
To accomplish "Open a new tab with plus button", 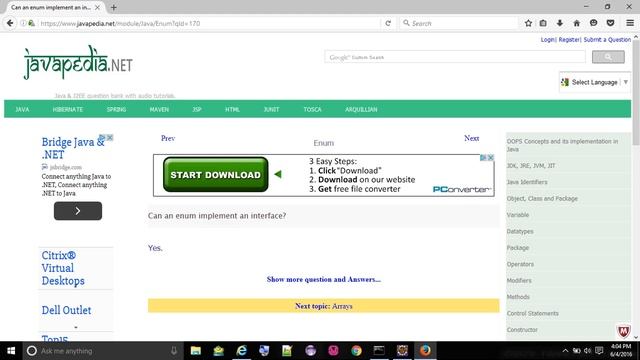I will [x=113, y=7].
